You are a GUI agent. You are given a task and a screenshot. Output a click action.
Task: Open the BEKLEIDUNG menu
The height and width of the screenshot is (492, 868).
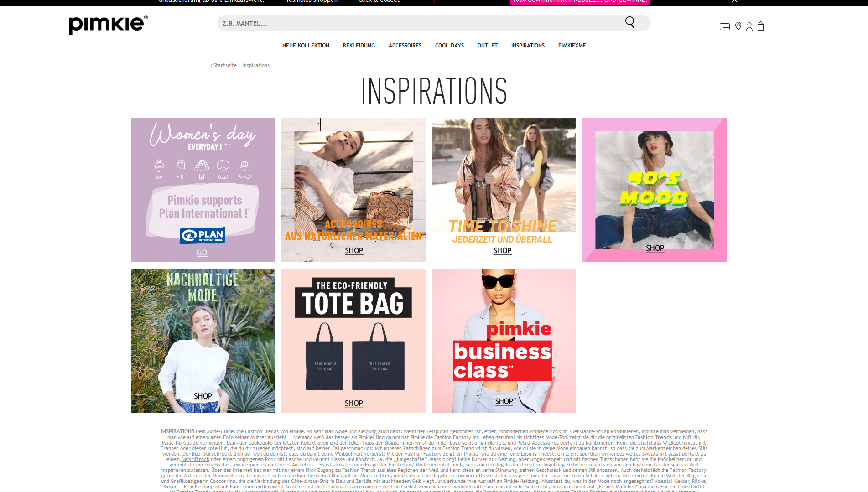(x=359, y=46)
